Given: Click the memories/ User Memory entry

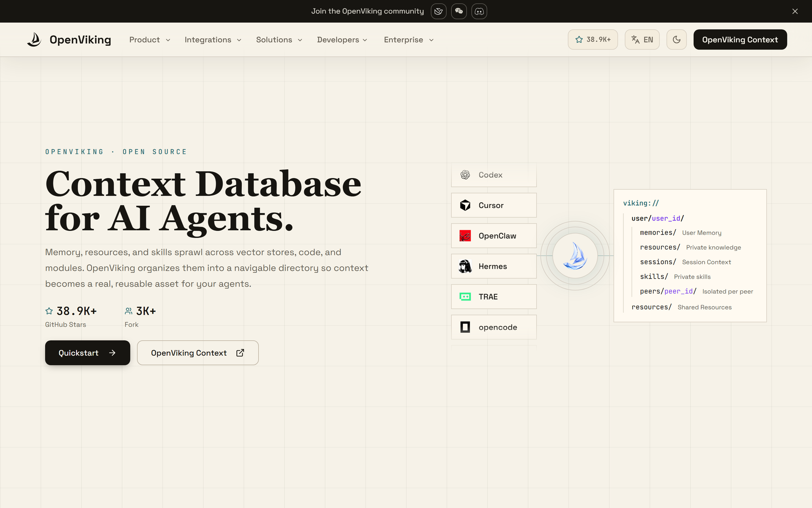Looking at the screenshot, I should click(681, 233).
